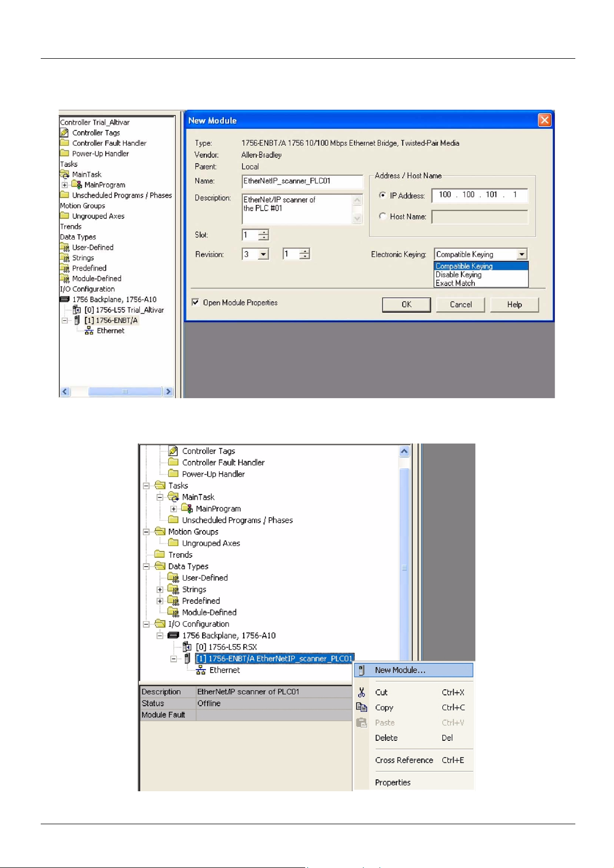Click the 1756 Backplane chassis icon in upper tree
This screenshot has width=614, height=868.
click(x=64, y=299)
